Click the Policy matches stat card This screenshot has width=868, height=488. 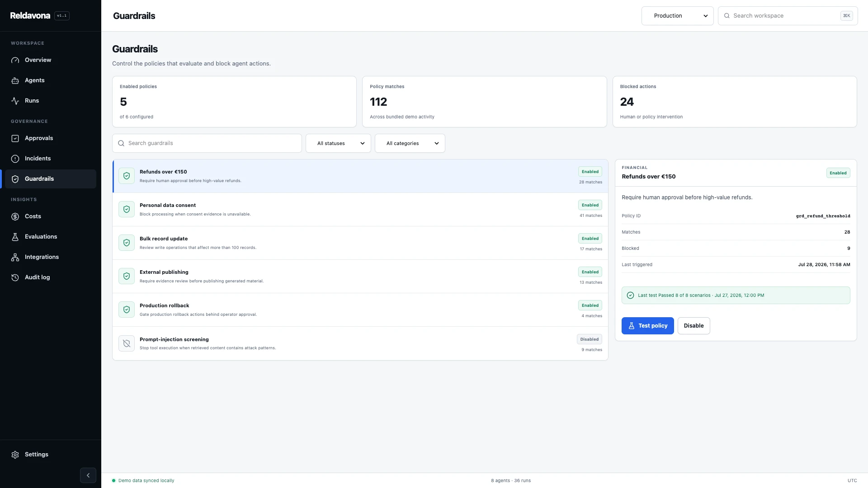coord(484,102)
